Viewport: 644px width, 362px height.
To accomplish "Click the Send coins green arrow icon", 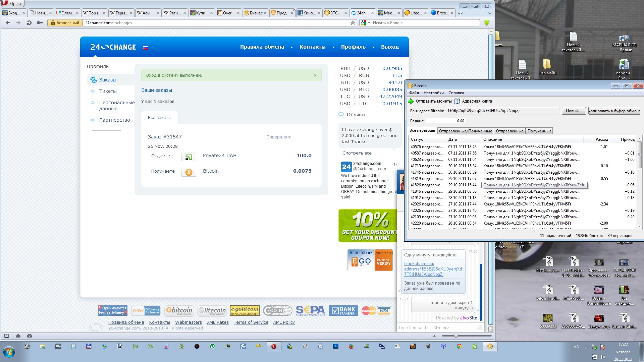I will pos(411,101).
